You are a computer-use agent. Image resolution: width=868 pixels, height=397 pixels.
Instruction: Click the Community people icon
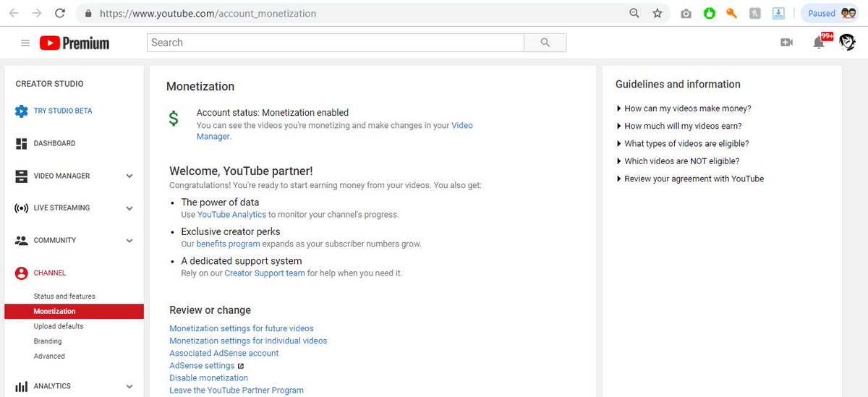click(22, 241)
